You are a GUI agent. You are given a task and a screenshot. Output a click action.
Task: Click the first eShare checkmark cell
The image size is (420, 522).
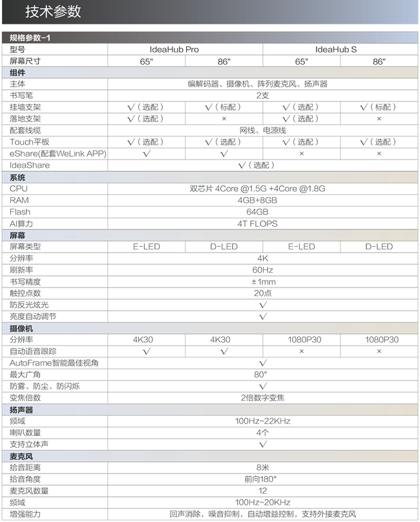[x=147, y=154]
